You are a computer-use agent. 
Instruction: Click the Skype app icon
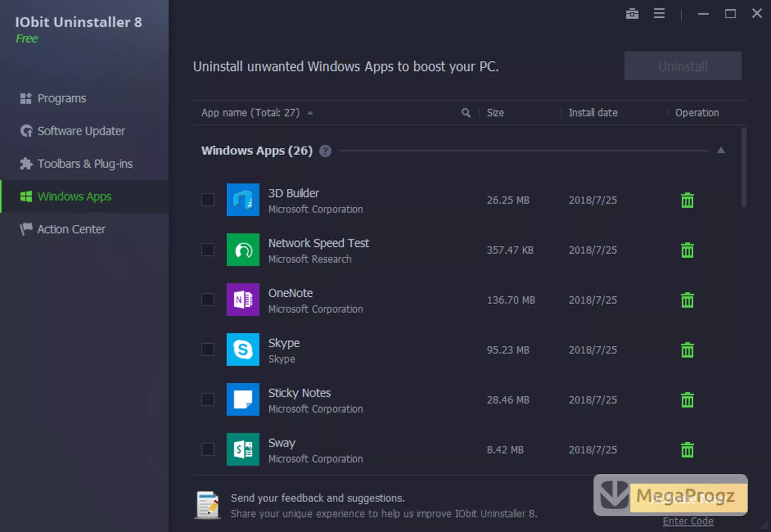(x=243, y=349)
